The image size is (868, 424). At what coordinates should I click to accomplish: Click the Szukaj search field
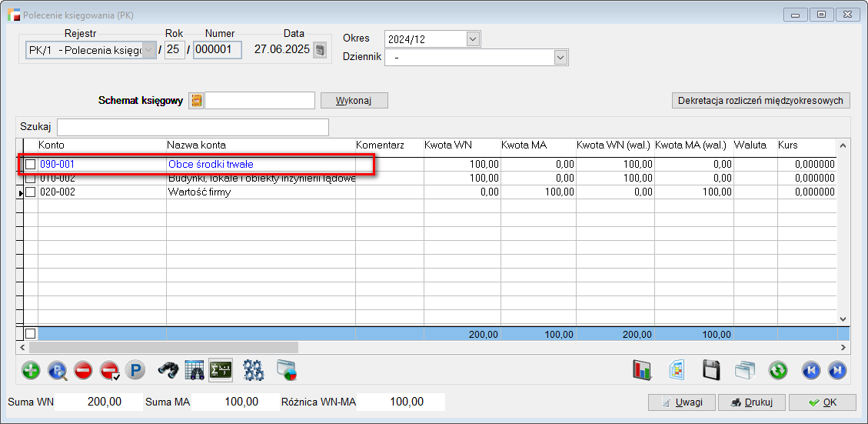click(193, 127)
